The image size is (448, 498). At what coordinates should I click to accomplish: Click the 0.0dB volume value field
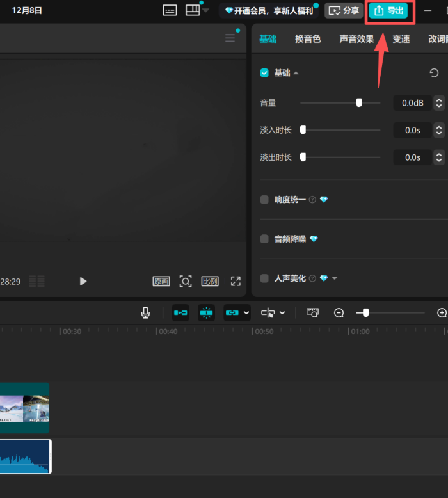[412, 103]
